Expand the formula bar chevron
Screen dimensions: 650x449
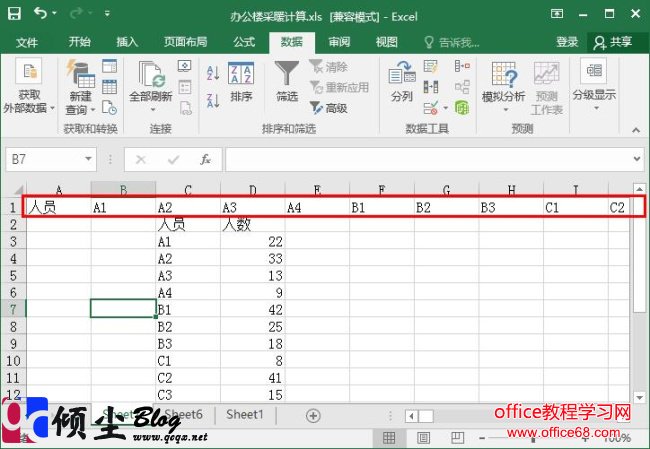pyautogui.click(x=637, y=159)
